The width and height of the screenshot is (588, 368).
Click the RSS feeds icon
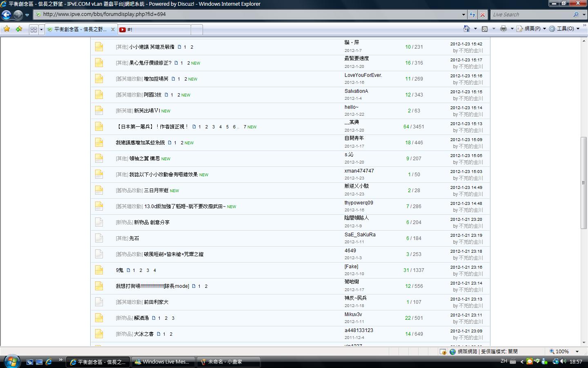click(x=485, y=29)
